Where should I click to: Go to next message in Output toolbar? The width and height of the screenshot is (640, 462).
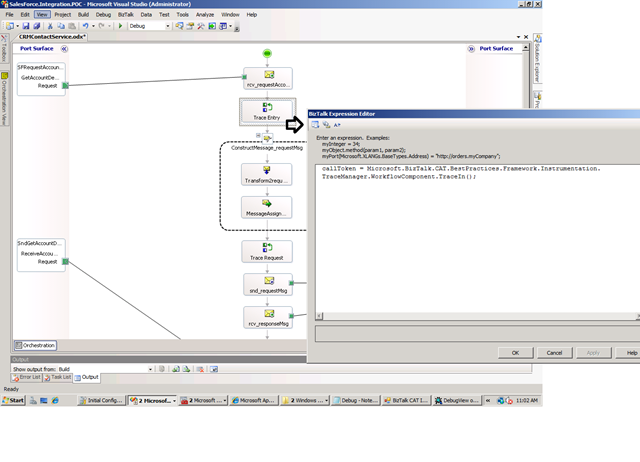[x=186, y=369]
